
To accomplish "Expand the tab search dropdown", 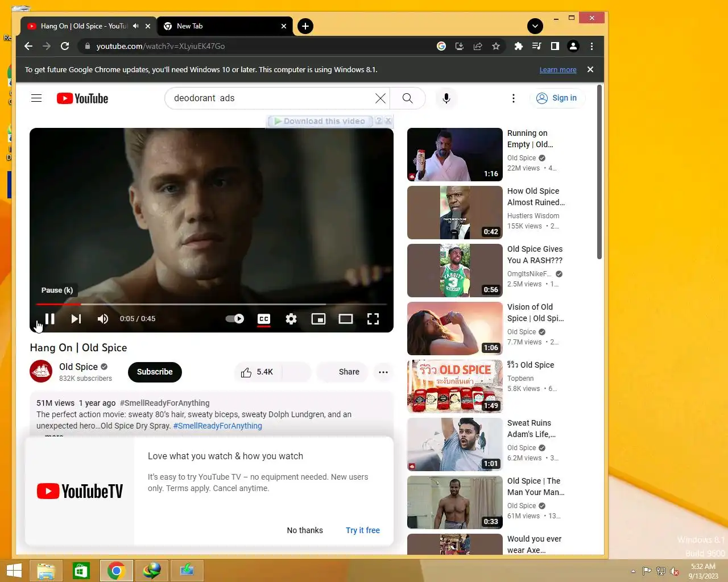I will (x=535, y=26).
